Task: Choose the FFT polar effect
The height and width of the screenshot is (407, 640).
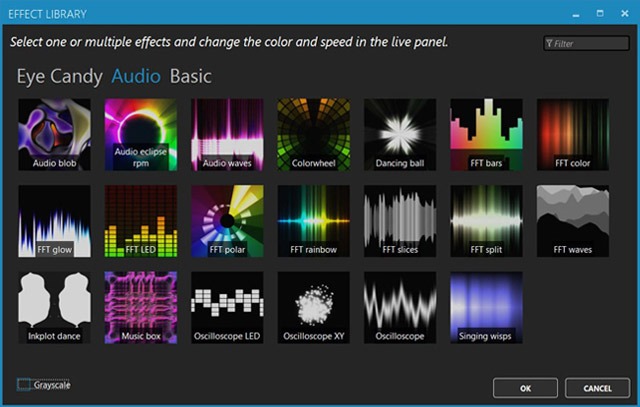Action: (x=227, y=221)
